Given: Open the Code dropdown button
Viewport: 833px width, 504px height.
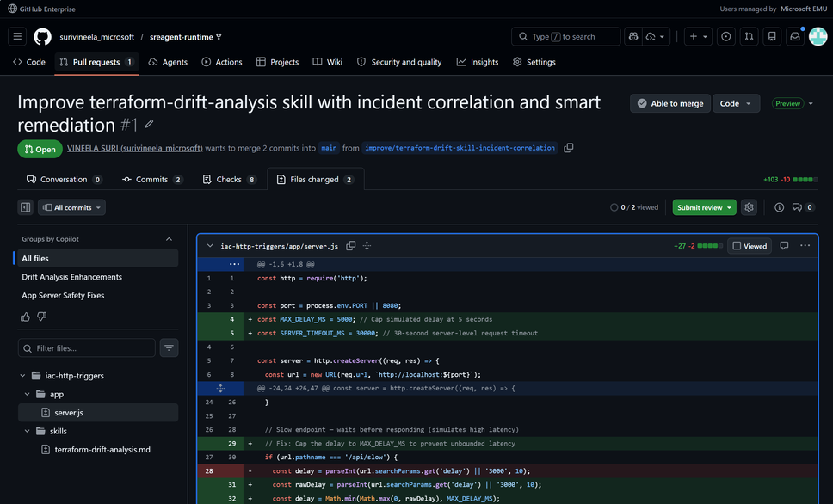Looking at the screenshot, I should pyautogui.click(x=736, y=103).
